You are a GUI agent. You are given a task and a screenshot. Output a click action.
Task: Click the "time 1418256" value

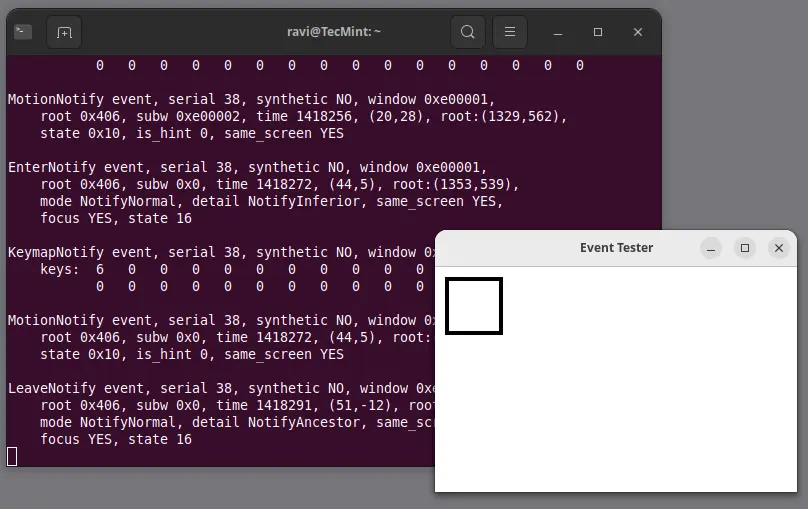click(x=303, y=116)
